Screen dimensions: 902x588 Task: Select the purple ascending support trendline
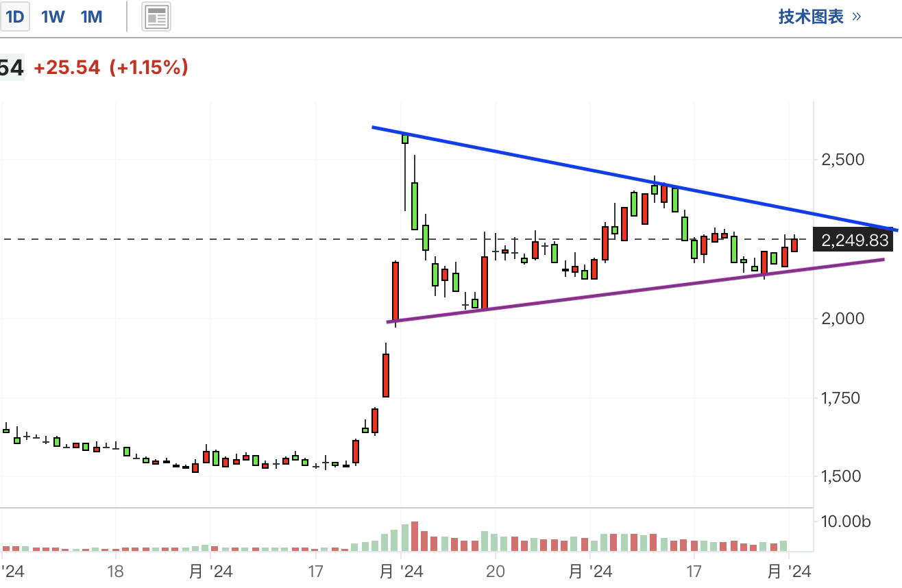(x=635, y=291)
